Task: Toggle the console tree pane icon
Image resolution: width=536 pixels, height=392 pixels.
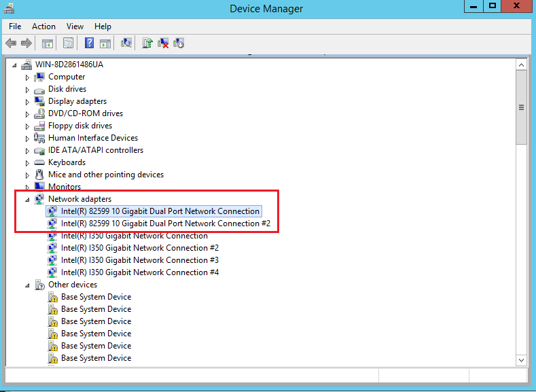Action: coord(47,43)
